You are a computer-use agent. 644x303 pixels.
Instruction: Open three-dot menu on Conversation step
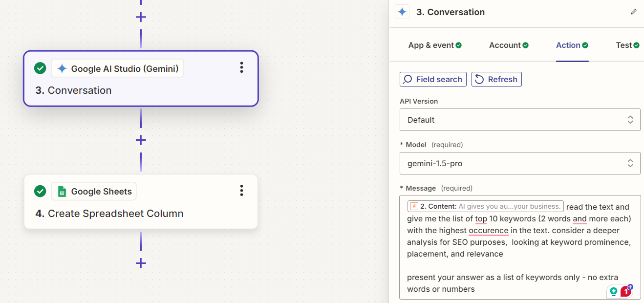pyautogui.click(x=241, y=68)
